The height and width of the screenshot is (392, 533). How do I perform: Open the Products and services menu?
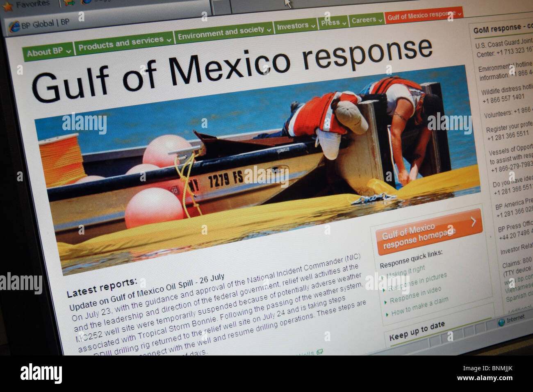pyautogui.click(x=124, y=43)
